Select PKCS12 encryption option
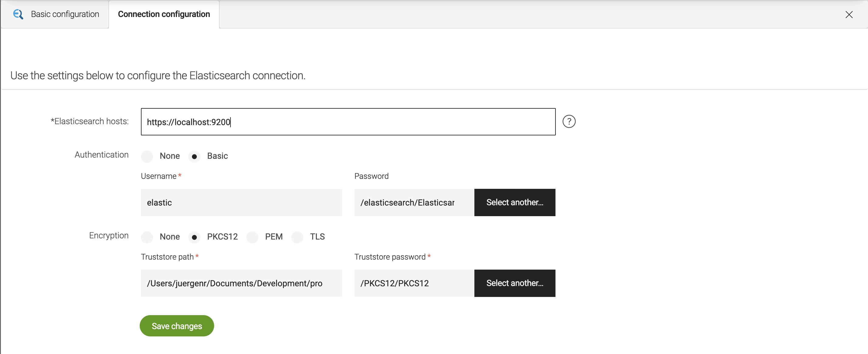This screenshot has width=868, height=354. pyautogui.click(x=194, y=237)
